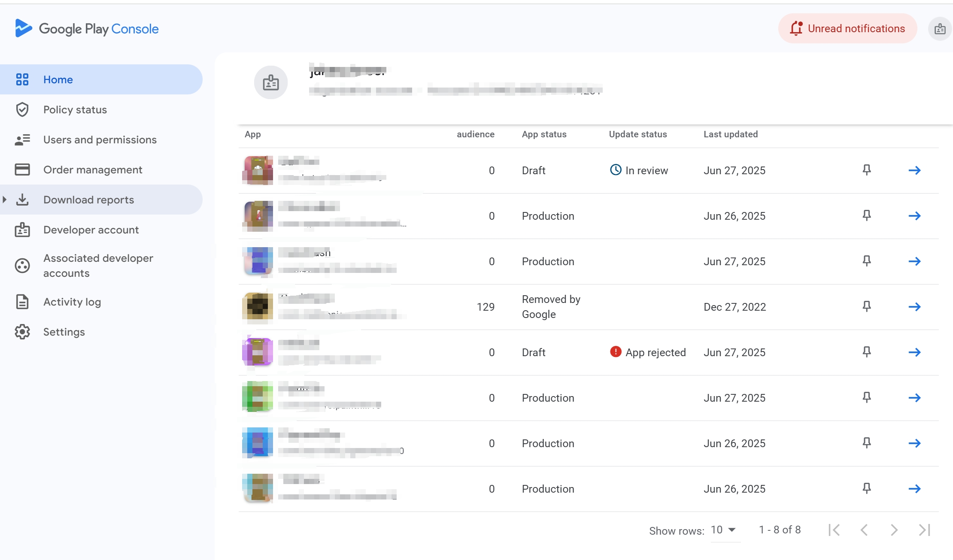
Task: Open the App rejected app's arrow
Action: click(x=914, y=352)
